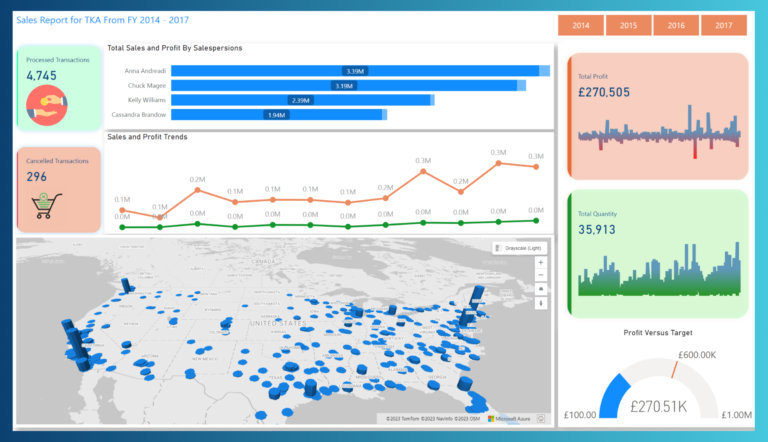Select Anna Andreadi's sales bar
768x442 pixels.
coord(355,71)
